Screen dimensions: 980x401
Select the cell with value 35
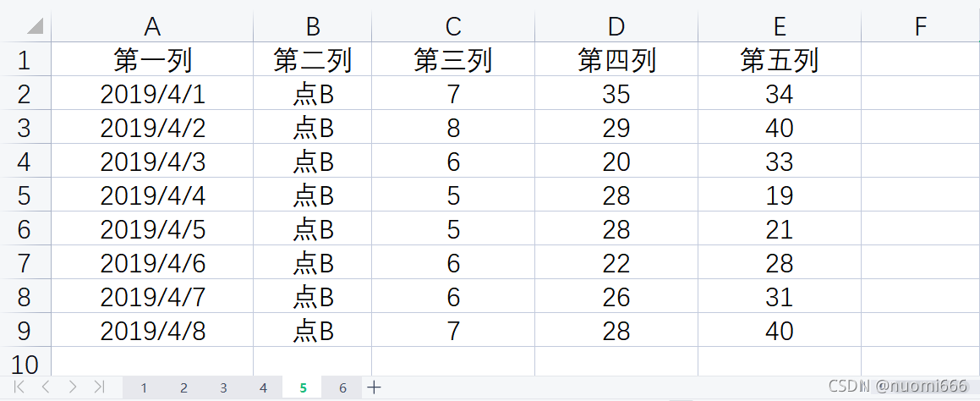(x=616, y=94)
